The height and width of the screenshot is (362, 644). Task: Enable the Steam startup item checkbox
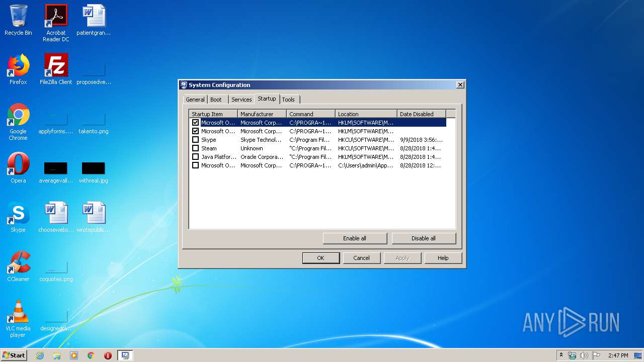tap(196, 148)
